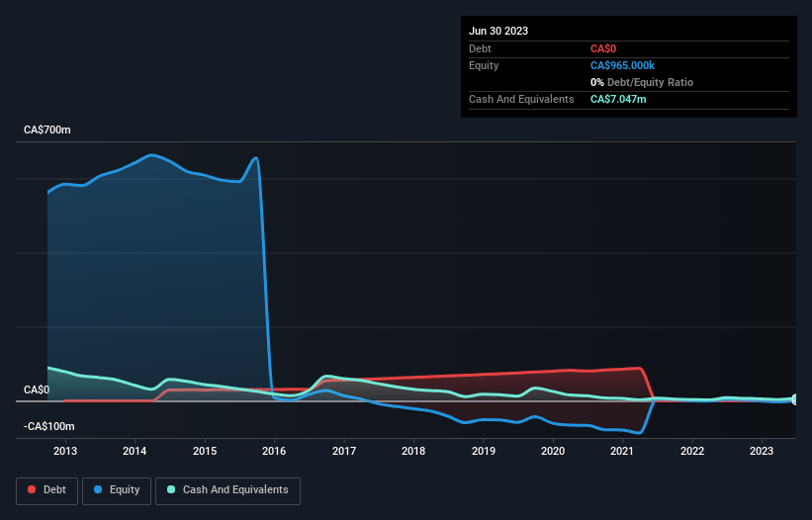Click the Equity row label in tooltip
Screen dimensions: 812x520
pyautogui.click(x=484, y=65)
